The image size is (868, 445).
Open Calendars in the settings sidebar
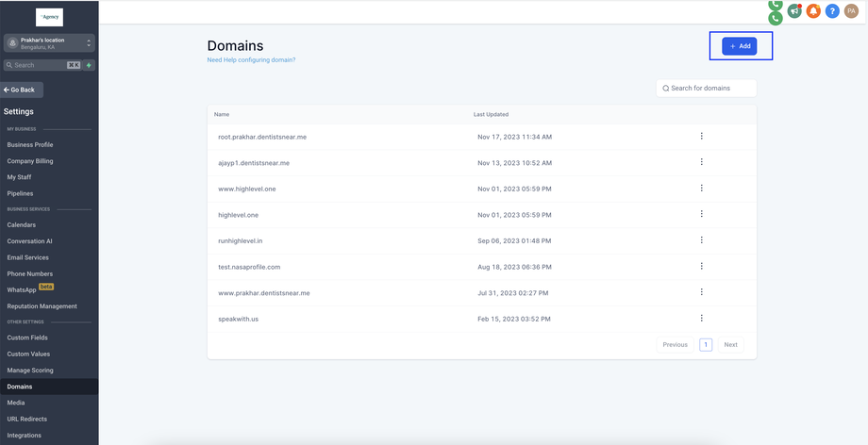pos(22,225)
